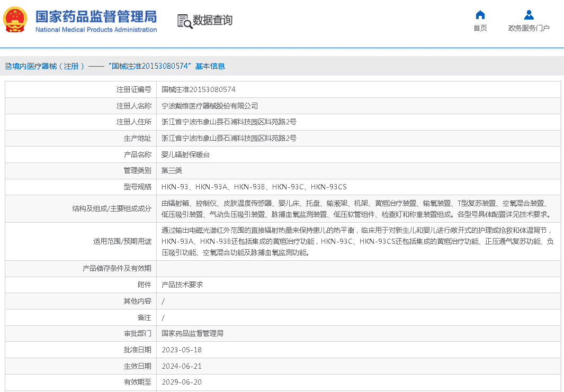Click the 有效期至 row label
Image resolution: width=564 pixels, height=392 pixels.
137,382
